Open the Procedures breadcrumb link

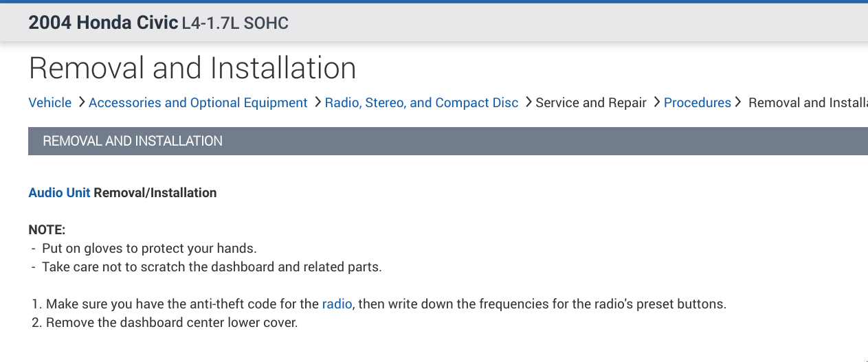[x=697, y=103]
